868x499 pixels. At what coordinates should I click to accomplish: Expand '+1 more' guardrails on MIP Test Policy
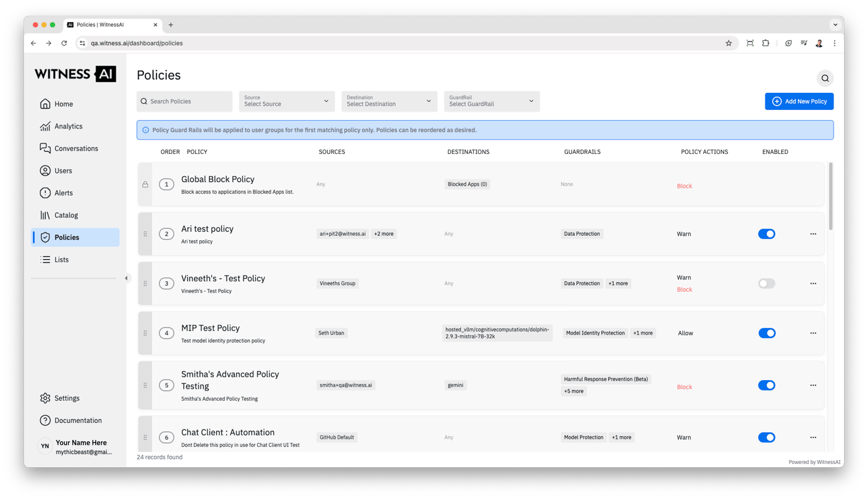click(643, 333)
